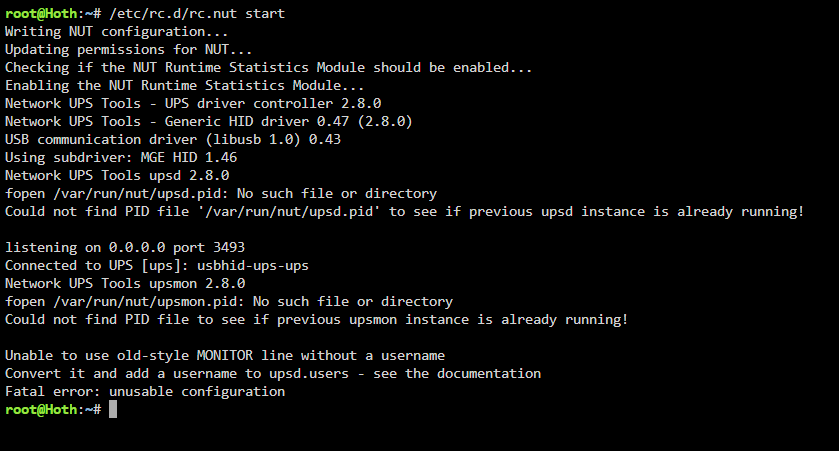Screen dimensions: 839x451
Task: Click 'upsd.users' in the Convert line
Action: (x=309, y=373)
